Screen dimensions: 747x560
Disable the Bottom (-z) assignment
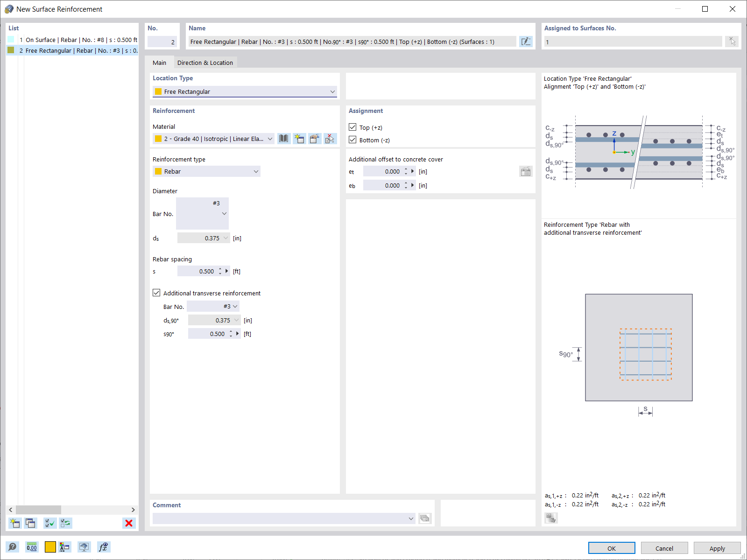tap(353, 140)
